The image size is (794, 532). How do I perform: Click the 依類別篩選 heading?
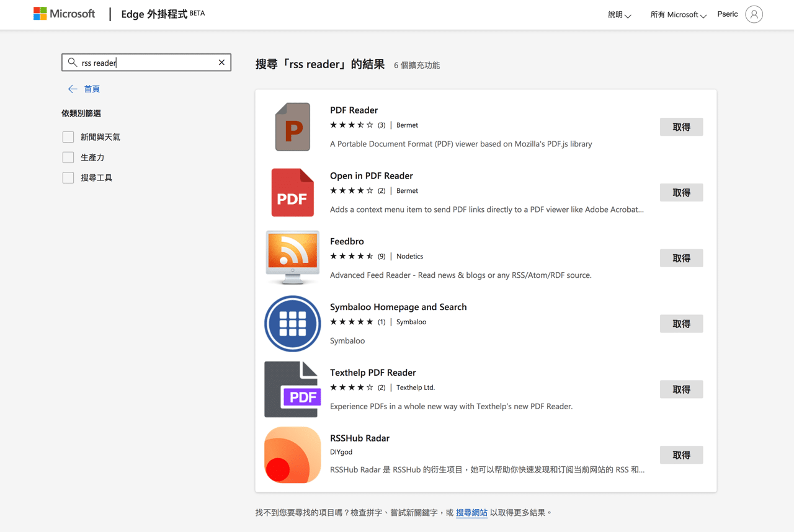tap(81, 113)
